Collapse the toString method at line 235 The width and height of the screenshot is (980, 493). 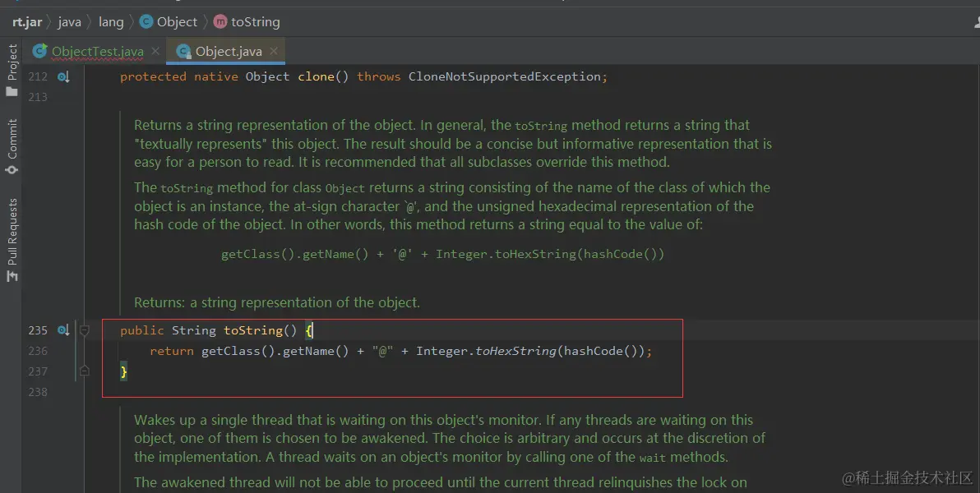pos(85,330)
